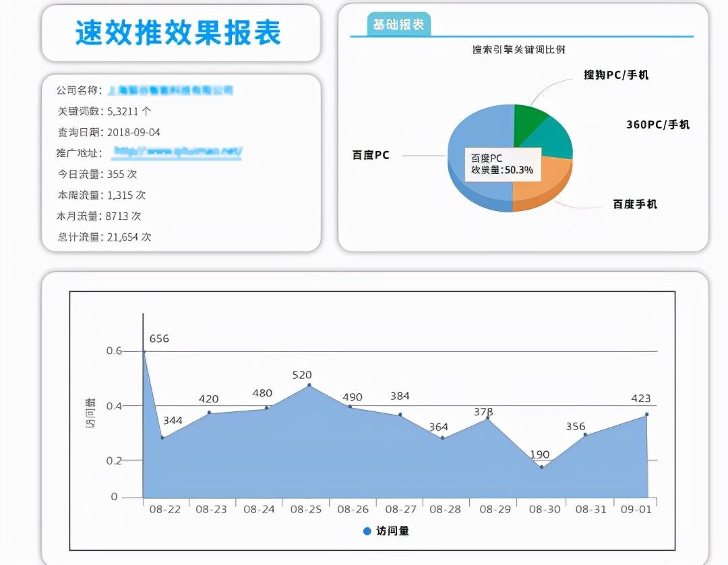Click the blue 访问量 legend dot
This screenshot has width=728, height=565.
pos(367,531)
